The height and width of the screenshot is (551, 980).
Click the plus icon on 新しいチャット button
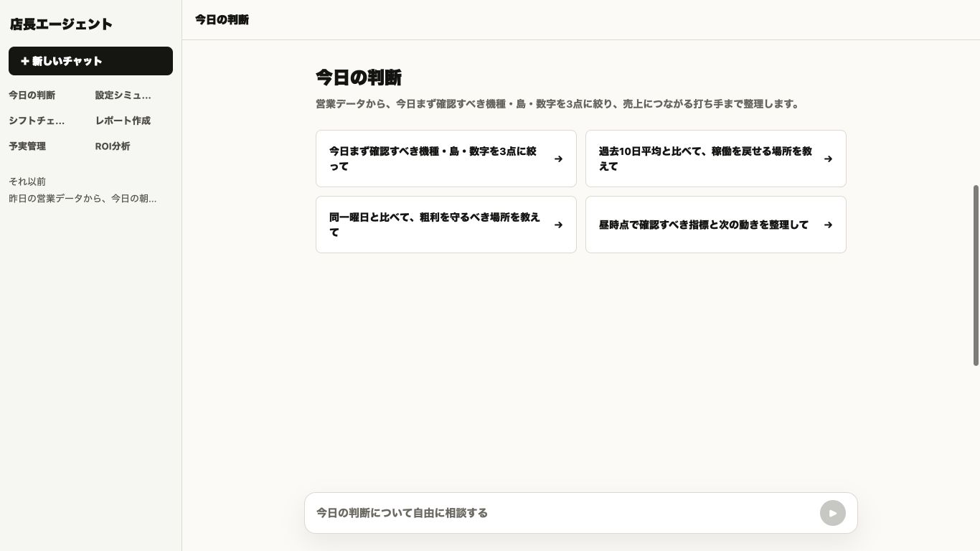pyautogui.click(x=25, y=61)
